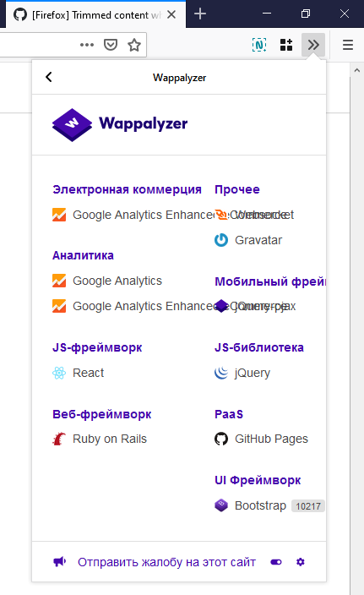Viewport: 364px width, 595px height.
Task: Click the GitHub Pages icon under PaaS
Action: tap(221, 439)
